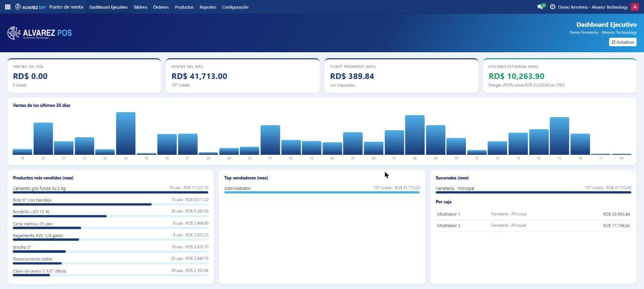
Task: Click the 'RD$ 10,263.90' estimated profit figure
Action: [x=517, y=76]
